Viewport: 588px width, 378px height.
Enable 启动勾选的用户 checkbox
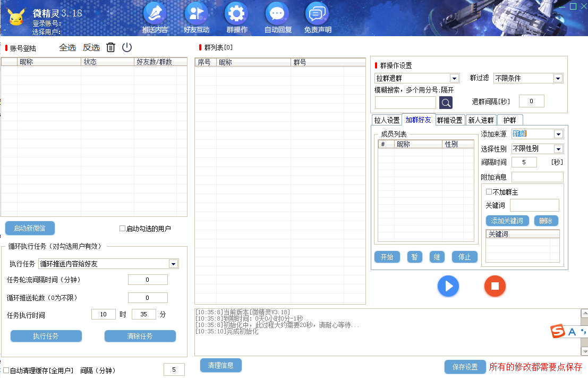(123, 229)
